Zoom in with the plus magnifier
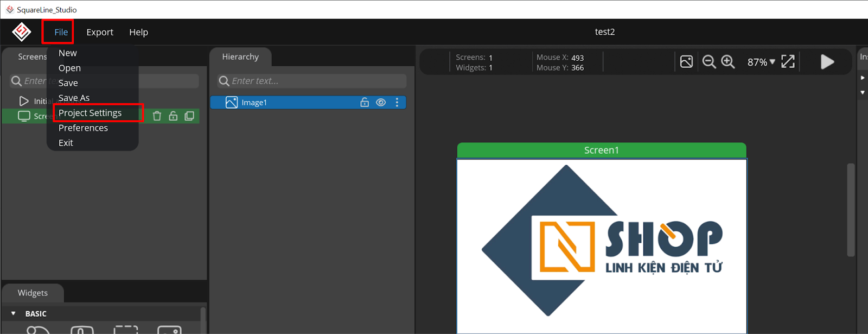The image size is (868, 334). point(728,62)
